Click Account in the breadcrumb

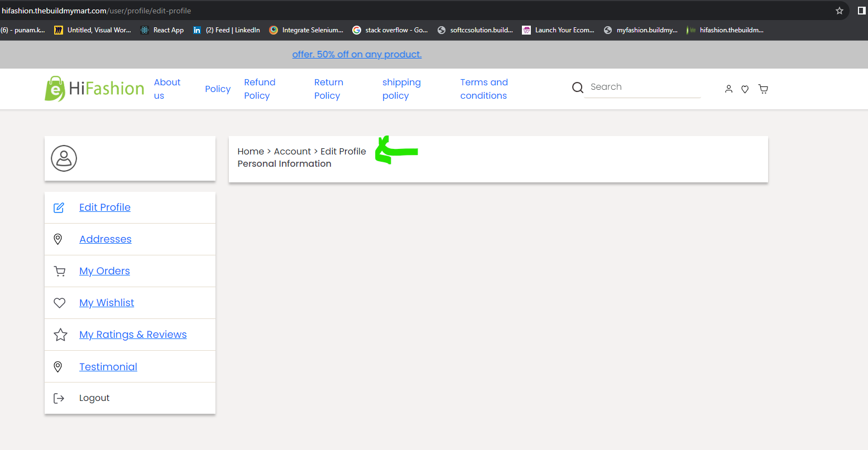(292, 152)
